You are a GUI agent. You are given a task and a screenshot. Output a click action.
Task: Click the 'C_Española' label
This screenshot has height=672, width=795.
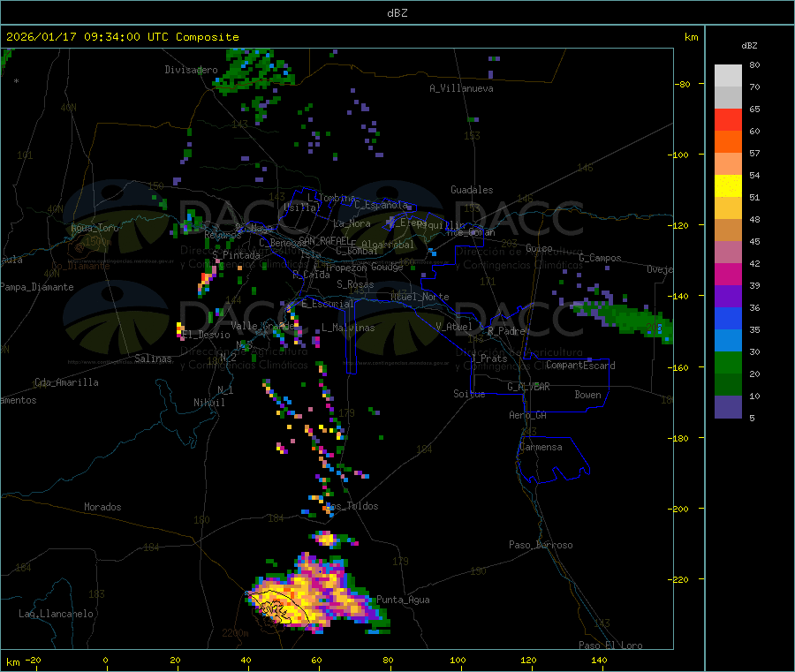tap(381, 205)
